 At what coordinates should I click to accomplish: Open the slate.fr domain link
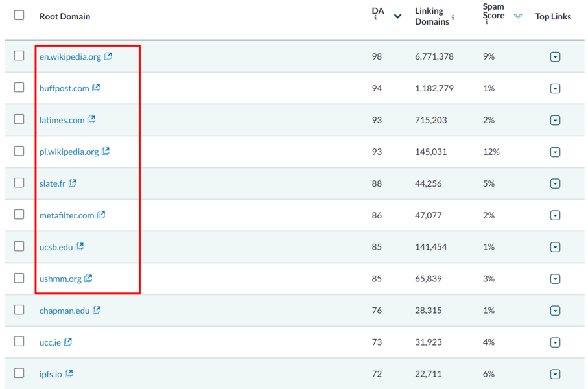pyautogui.click(x=53, y=183)
